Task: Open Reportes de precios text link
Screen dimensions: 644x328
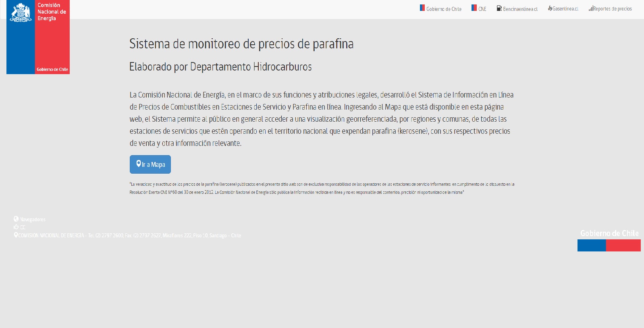Action: 613,9
